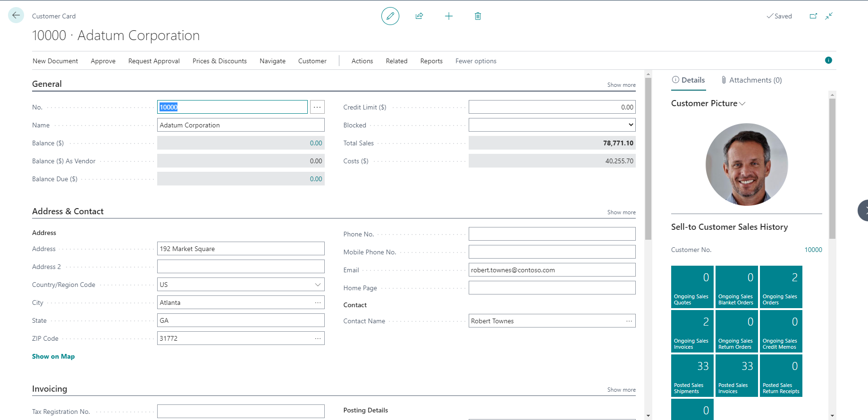Open ZIP Code lookup ellipsis

tap(318, 338)
